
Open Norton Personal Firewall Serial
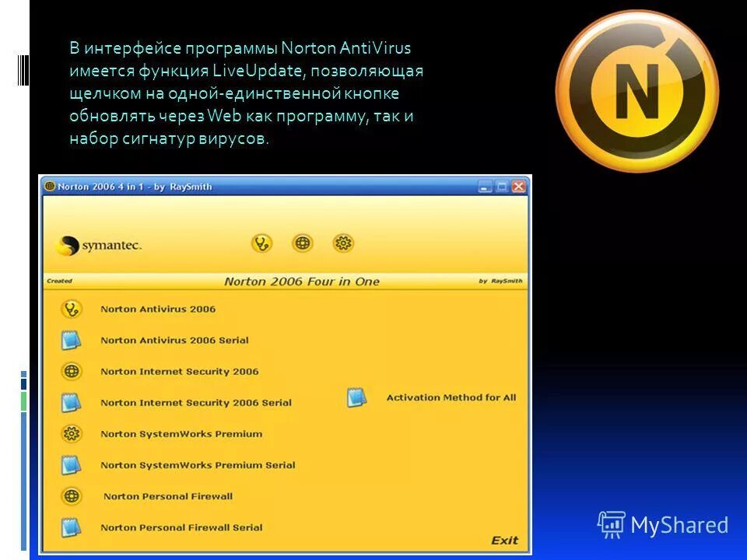coord(181,527)
